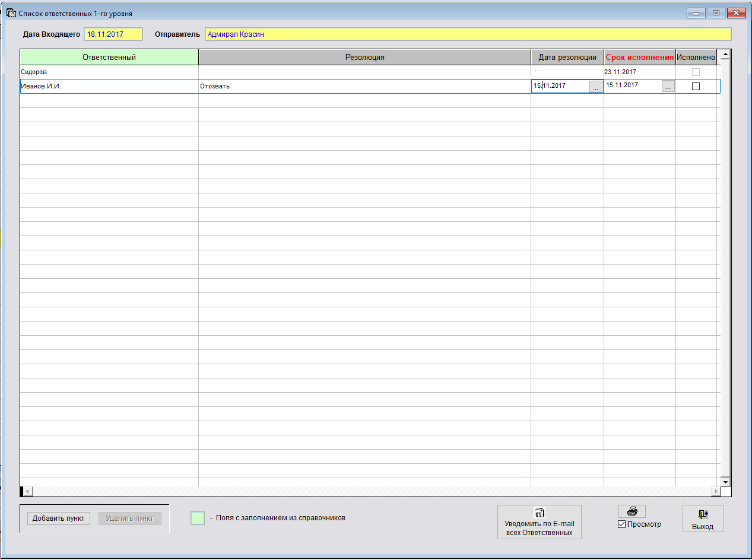Notify all responsible via E-mail button
This screenshot has height=560, width=752.
[540, 522]
